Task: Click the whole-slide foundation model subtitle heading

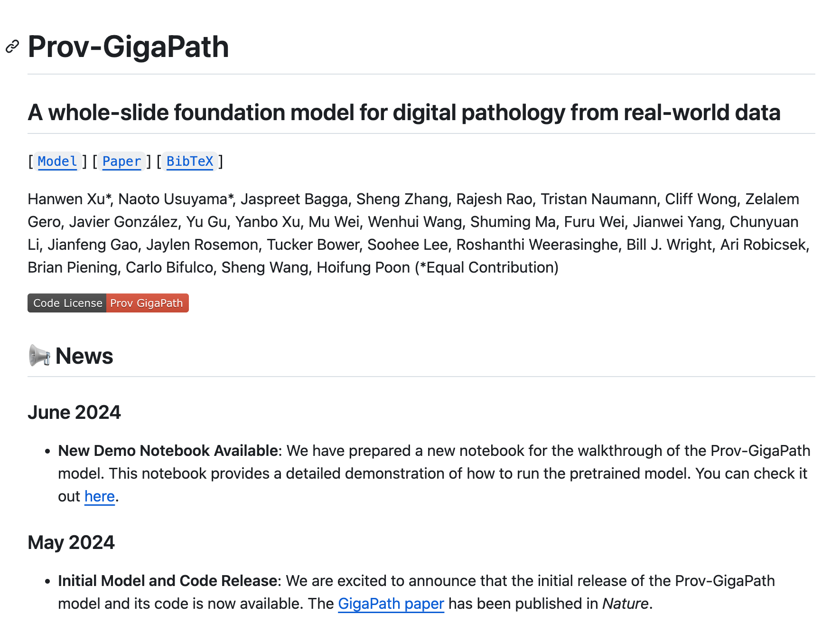Action: pos(404,113)
